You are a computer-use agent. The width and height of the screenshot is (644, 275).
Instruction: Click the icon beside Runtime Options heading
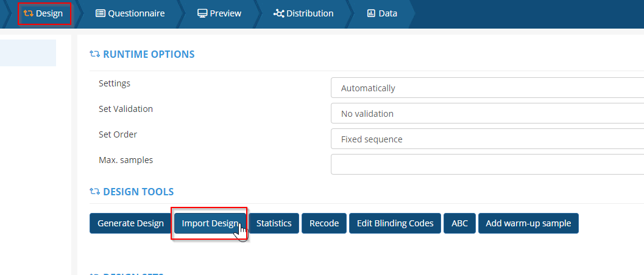[x=94, y=54]
